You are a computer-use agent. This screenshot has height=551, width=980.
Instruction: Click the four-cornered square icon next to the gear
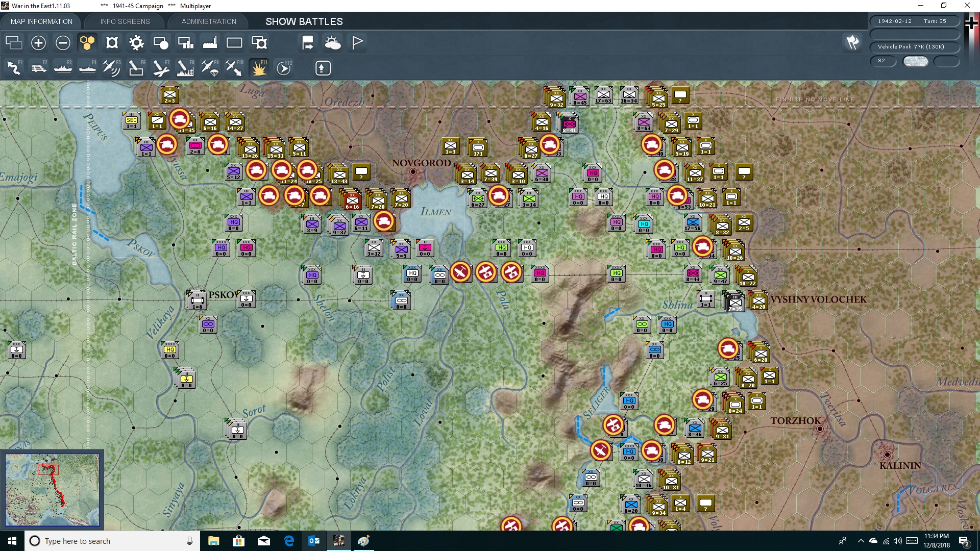coord(112,43)
